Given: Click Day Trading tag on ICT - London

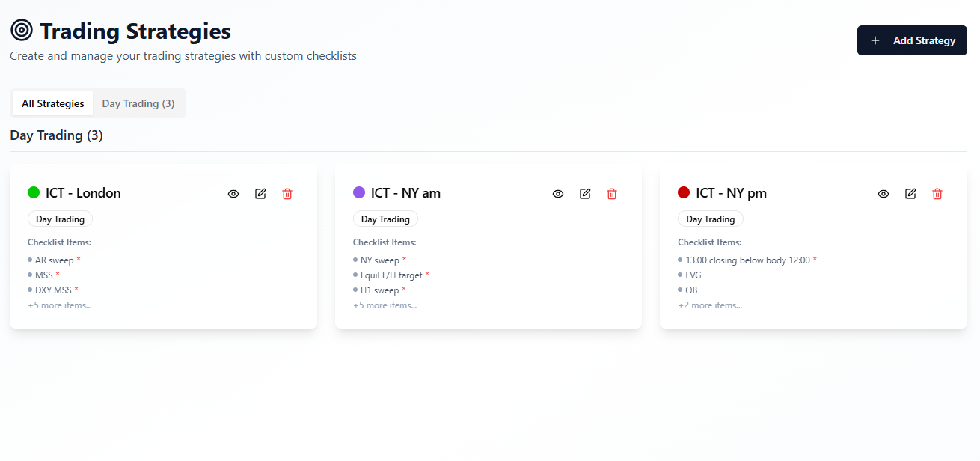Looking at the screenshot, I should point(61,219).
